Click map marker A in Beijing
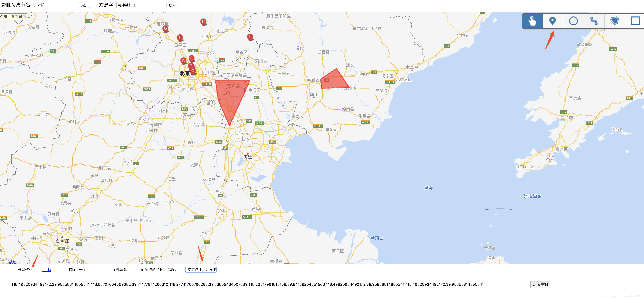Image resolution: width=644 pixels, height=299 pixels. pyautogui.click(x=183, y=61)
